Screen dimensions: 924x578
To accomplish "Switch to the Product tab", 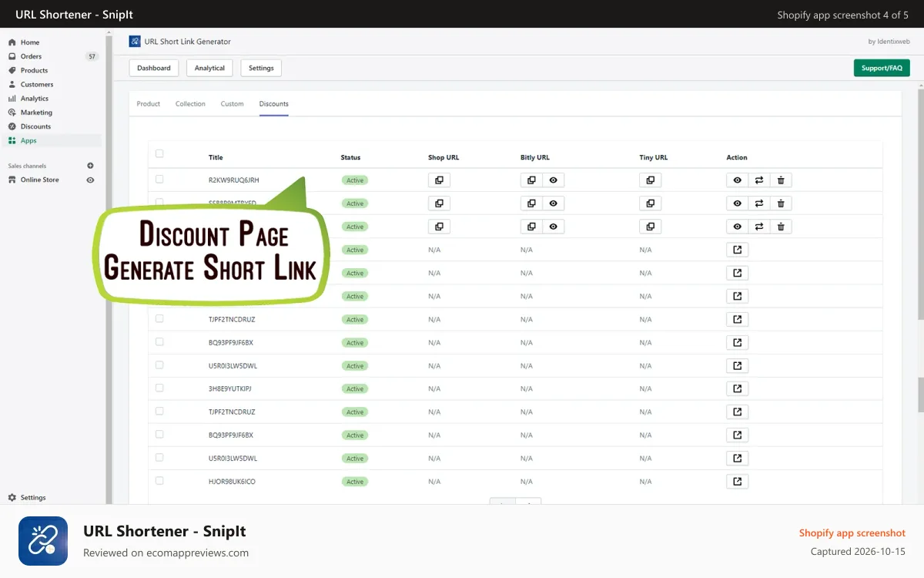I will [149, 104].
